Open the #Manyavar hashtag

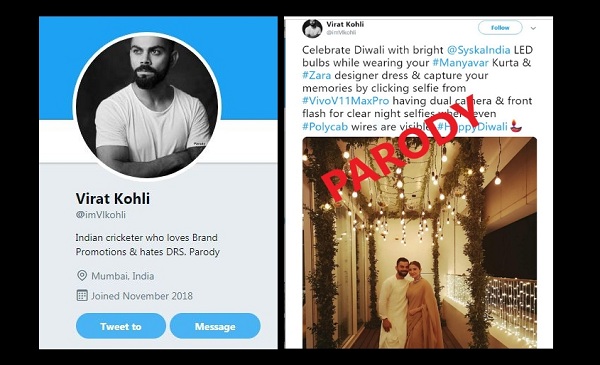point(461,62)
